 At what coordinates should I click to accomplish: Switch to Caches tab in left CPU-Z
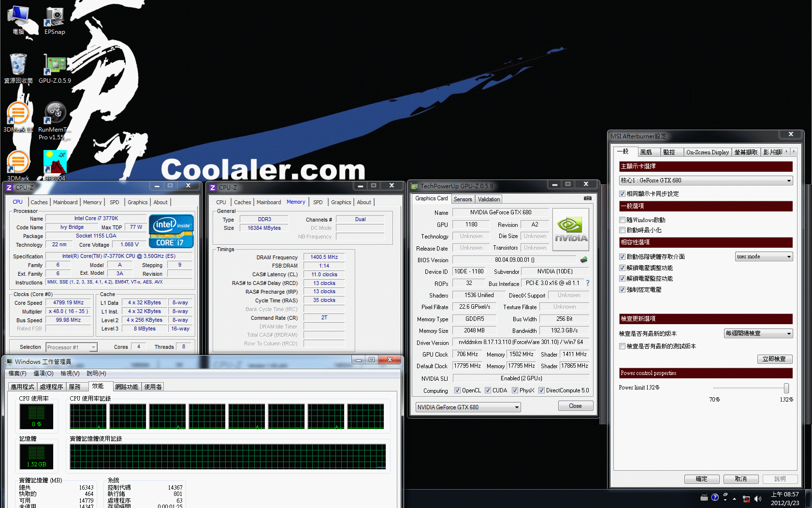[x=39, y=202]
